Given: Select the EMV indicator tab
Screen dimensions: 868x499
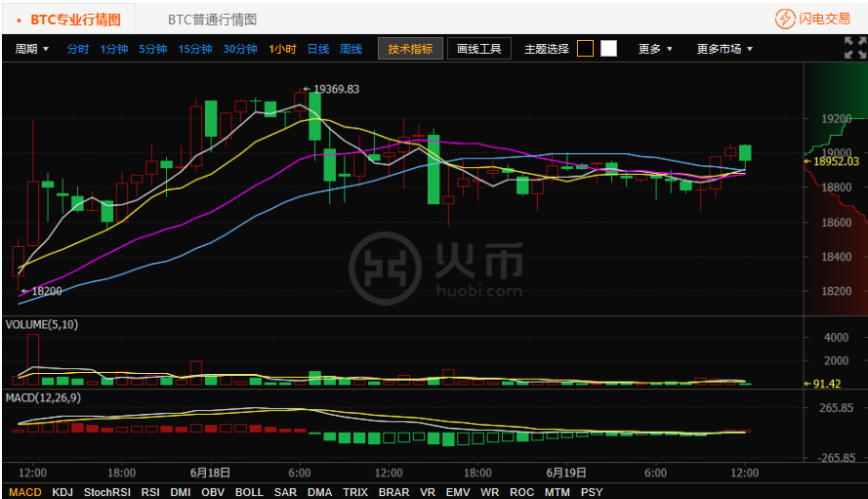Looking at the screenshot, I should (x=458, y=492).
